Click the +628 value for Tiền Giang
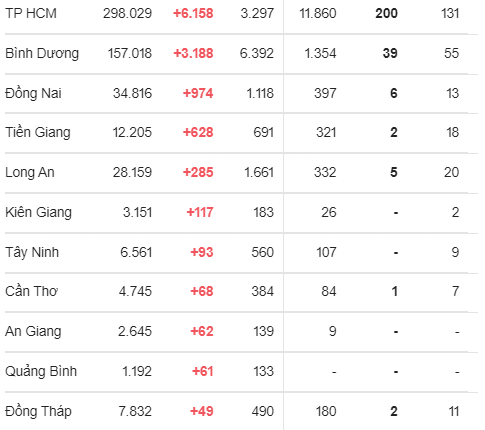 click(x=198, y=132)
